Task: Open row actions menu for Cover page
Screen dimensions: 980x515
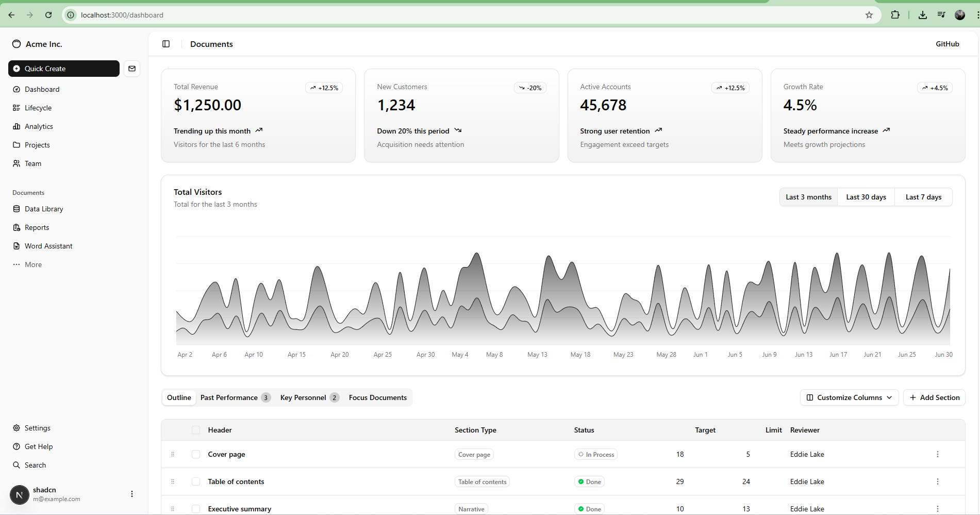Action: coord(937,454)
